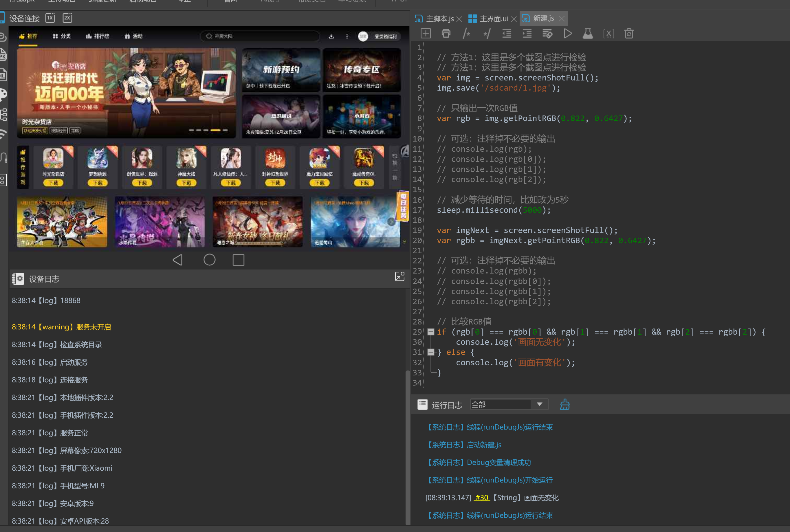Increase indent with the indent icon
Viewport: 790px width, 532px height.
(x=527, y=34)
